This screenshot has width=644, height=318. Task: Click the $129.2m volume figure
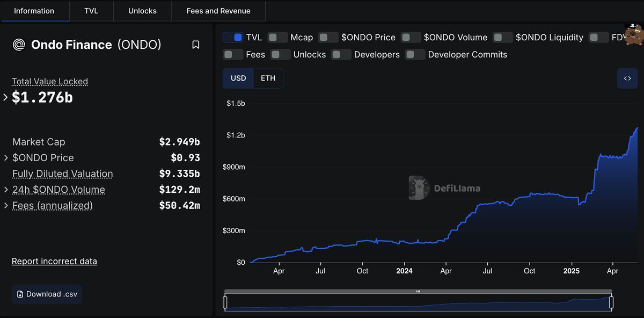point(179,190)
